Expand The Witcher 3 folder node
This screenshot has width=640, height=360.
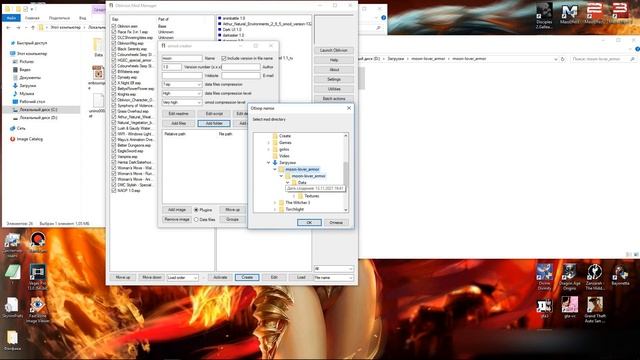click(275, 202)
